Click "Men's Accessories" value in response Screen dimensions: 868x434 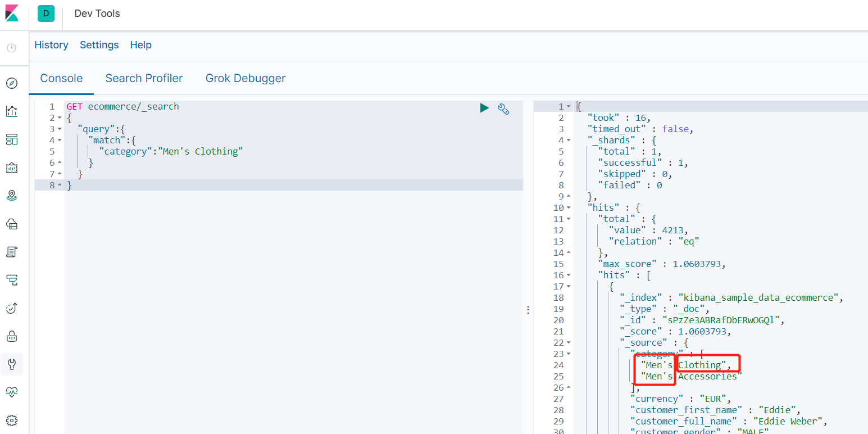[692, 376]
